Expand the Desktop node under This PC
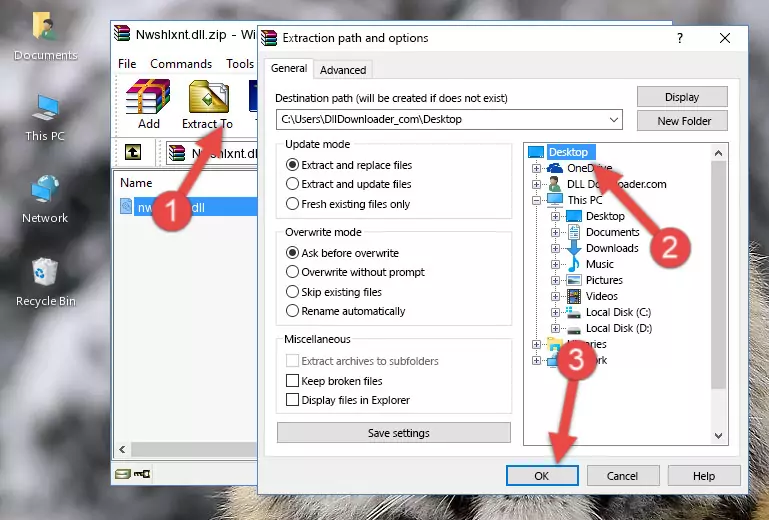The image size is (769, 520). coord(555,216)
